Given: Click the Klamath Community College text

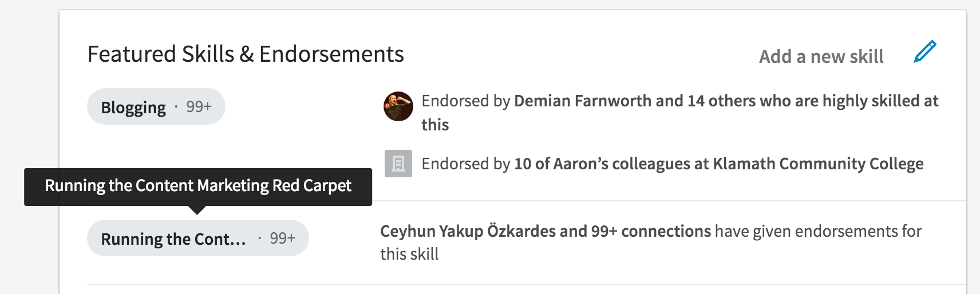Looking at the screenshot, I should 818,164.
